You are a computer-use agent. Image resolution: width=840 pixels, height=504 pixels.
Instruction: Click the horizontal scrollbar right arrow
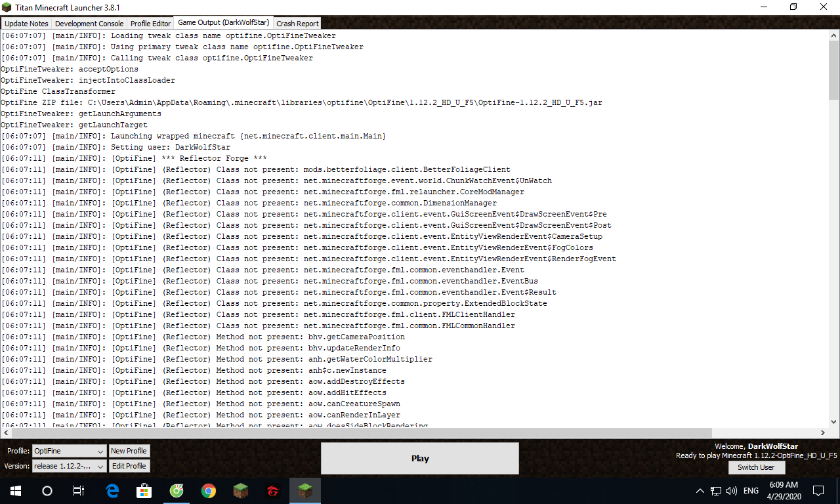823,433
